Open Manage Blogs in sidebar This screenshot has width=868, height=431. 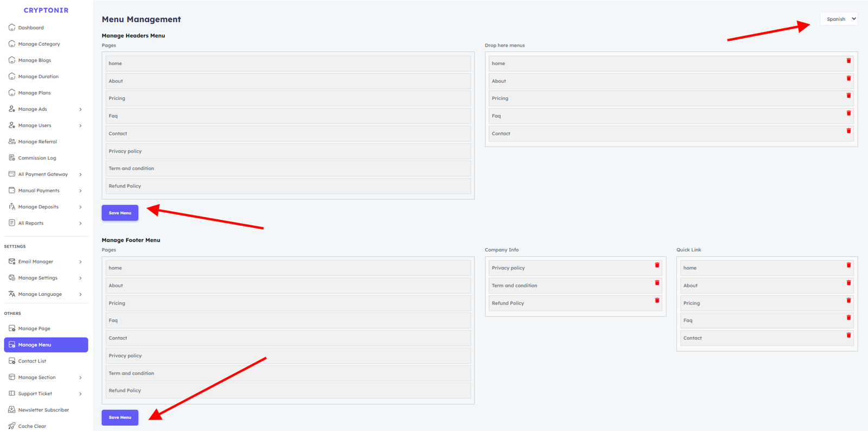(35, 60)
